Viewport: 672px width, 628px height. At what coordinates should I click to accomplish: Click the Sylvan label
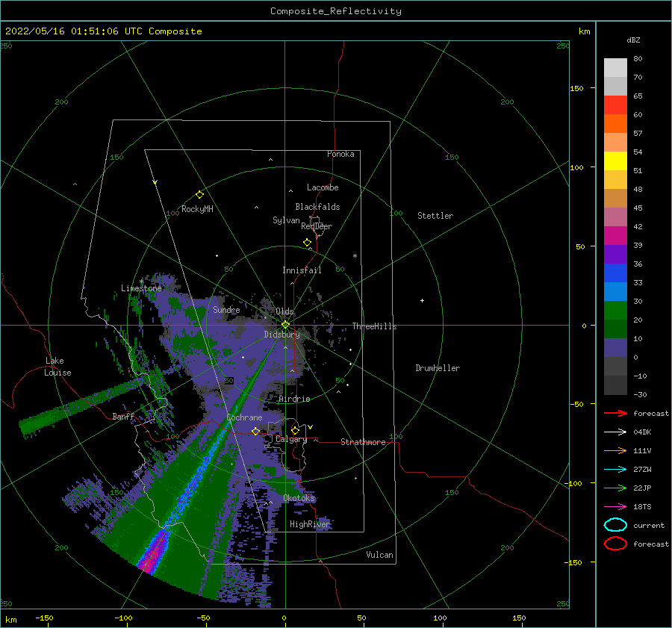(x=286, y=220)
